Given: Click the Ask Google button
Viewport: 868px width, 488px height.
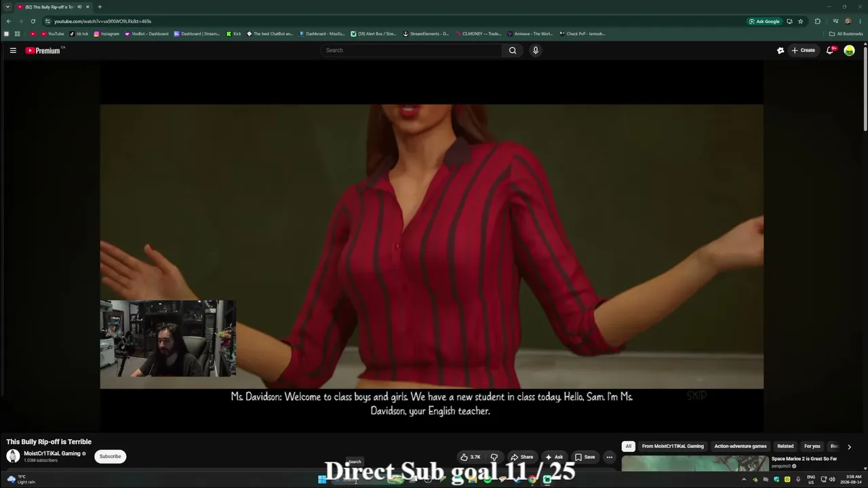Looking at the screenshot, I should (x=764, y=21).
